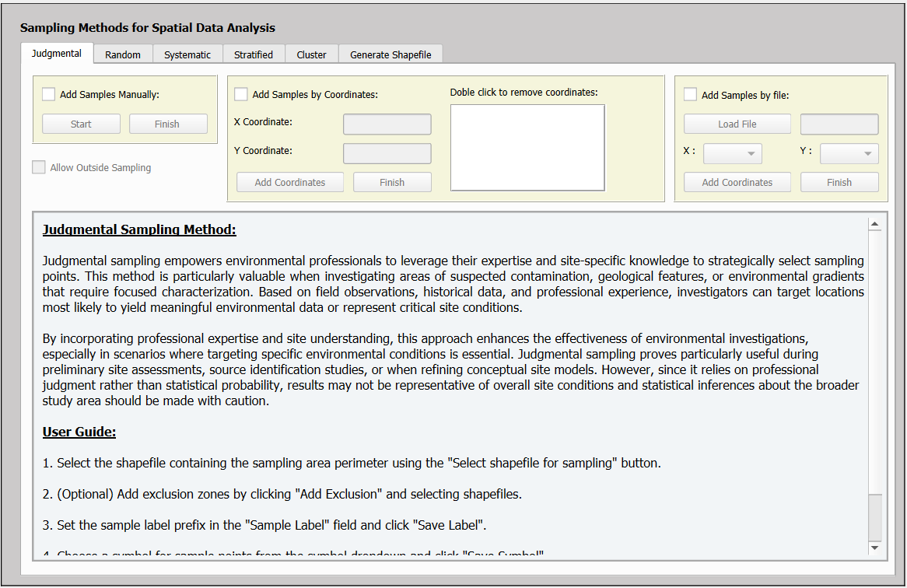Click the step '3. Set the sample label prefix' line

[264, 526]
